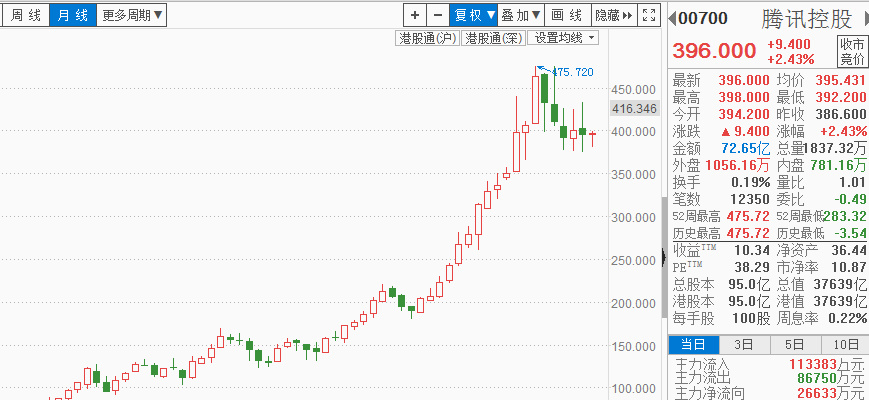The height and width of the screenshot is (400, 869).
Task: Select the 当日 fund flow tab
Action: coord(693,345)
